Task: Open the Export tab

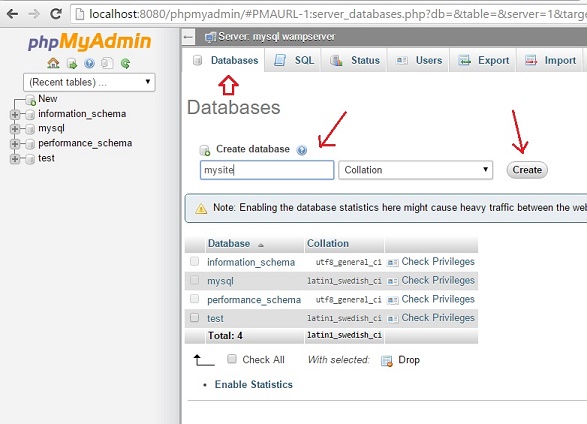Action: [484, 60]
